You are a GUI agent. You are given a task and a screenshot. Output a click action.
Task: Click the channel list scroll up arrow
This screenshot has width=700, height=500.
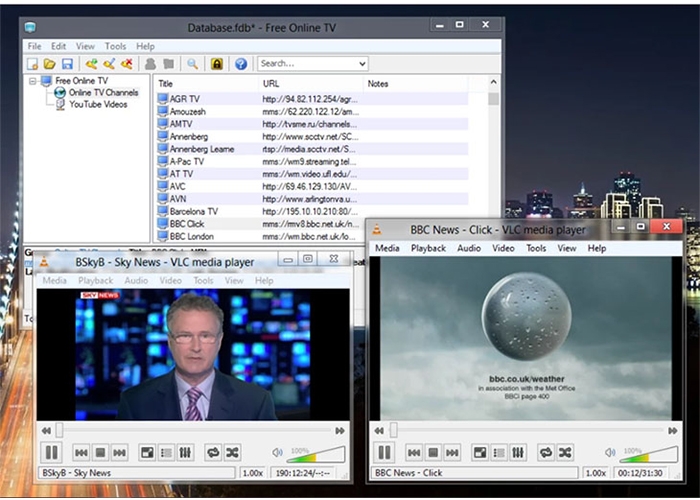493,82
